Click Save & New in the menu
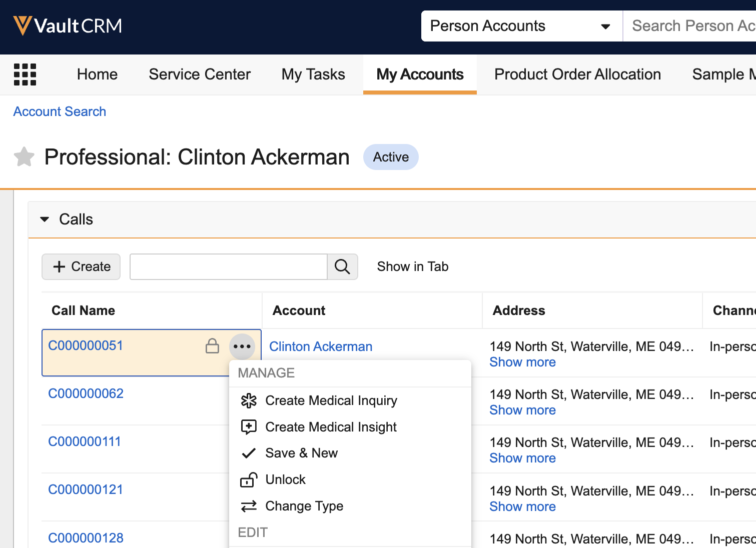The height and width of the screenshot is (548, 756). pyautogui.click(x=301, y=452)
